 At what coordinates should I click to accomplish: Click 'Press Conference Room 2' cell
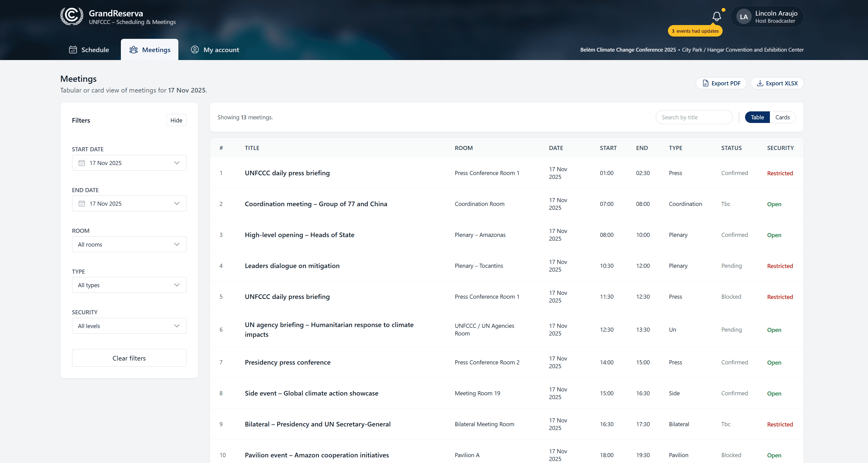click(487, 362)
